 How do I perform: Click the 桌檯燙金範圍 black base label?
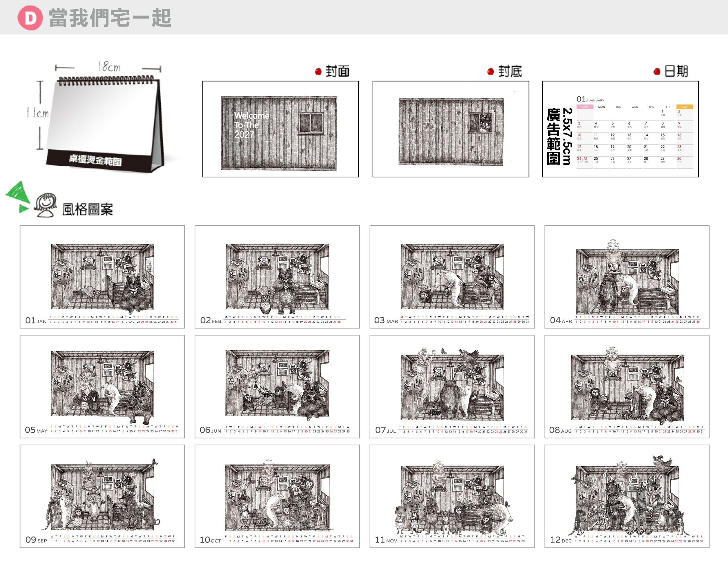[95, 160]
